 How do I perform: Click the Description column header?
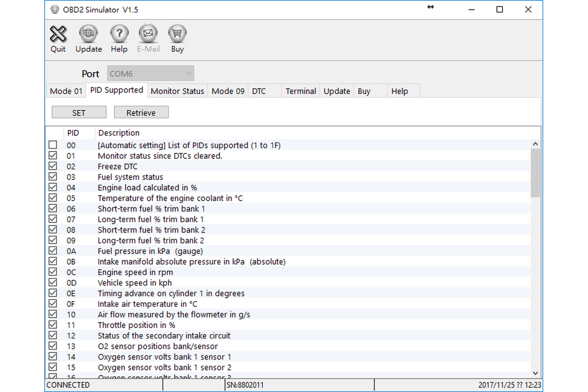pos(119,133)
